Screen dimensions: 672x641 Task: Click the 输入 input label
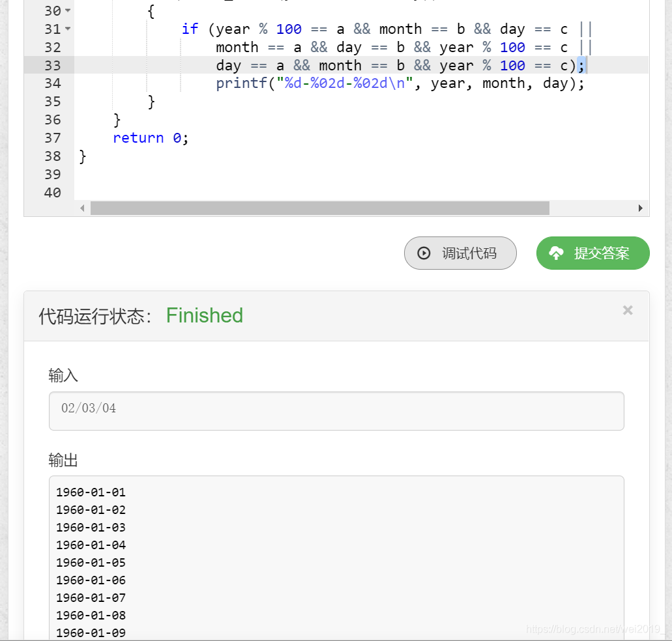click(x=63, y=375)
